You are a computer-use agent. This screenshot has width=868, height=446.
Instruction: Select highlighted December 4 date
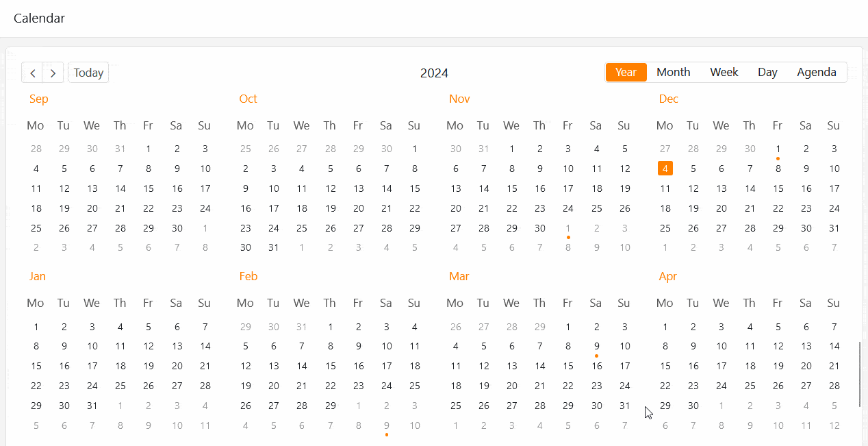[665, 169]
